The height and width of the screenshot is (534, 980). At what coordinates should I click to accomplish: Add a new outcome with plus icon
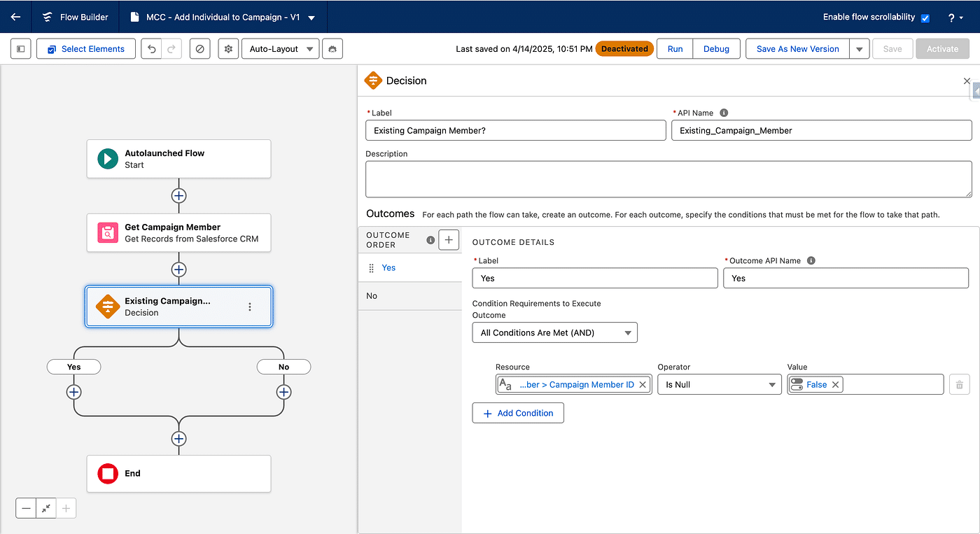click(x=449, y=240)
